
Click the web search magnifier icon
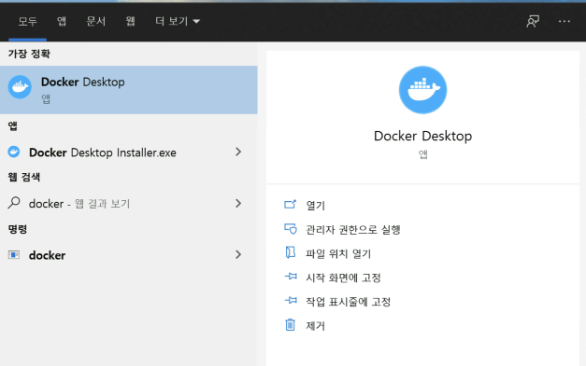[14, 203]
